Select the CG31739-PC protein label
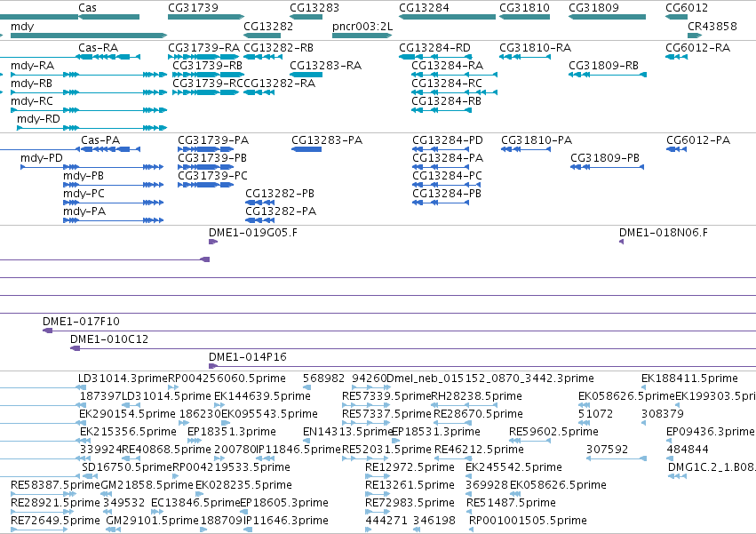This screenshot has height=534, width=756. click(212, 176)
